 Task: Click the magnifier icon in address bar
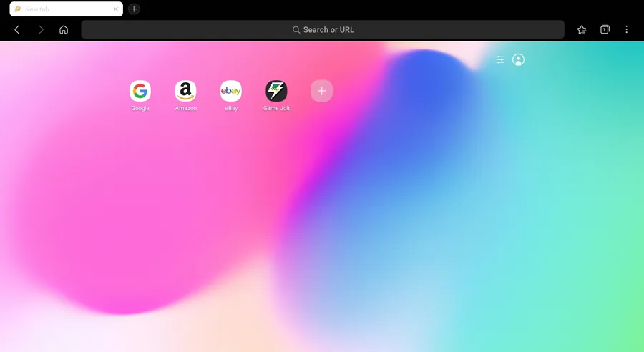296,29
